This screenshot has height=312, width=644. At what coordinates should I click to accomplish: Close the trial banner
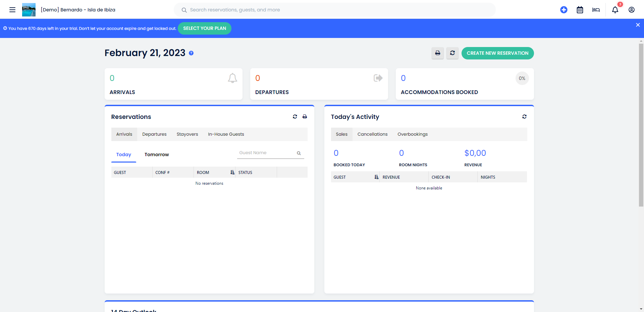click(x=638, y=25)
